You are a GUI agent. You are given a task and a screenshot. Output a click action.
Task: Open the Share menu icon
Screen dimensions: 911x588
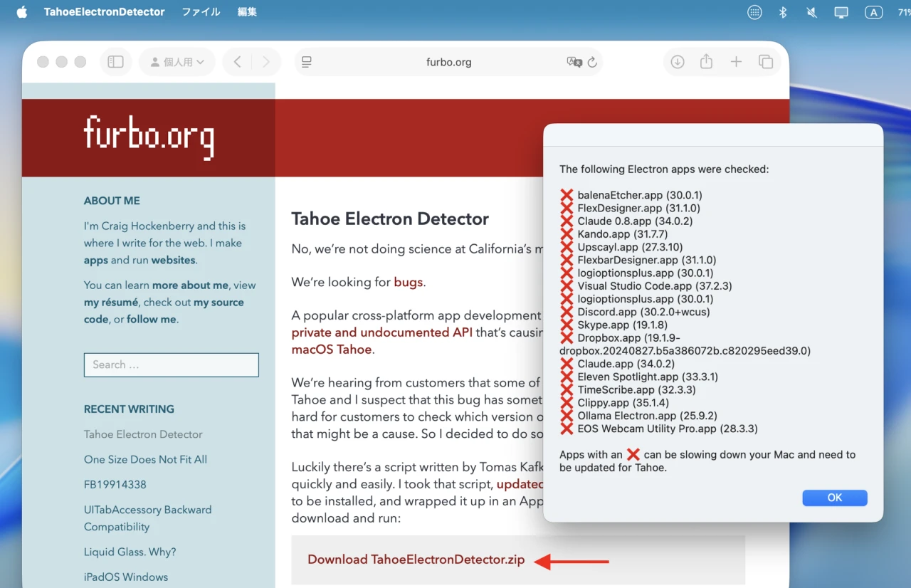click(x=706, y=62)
